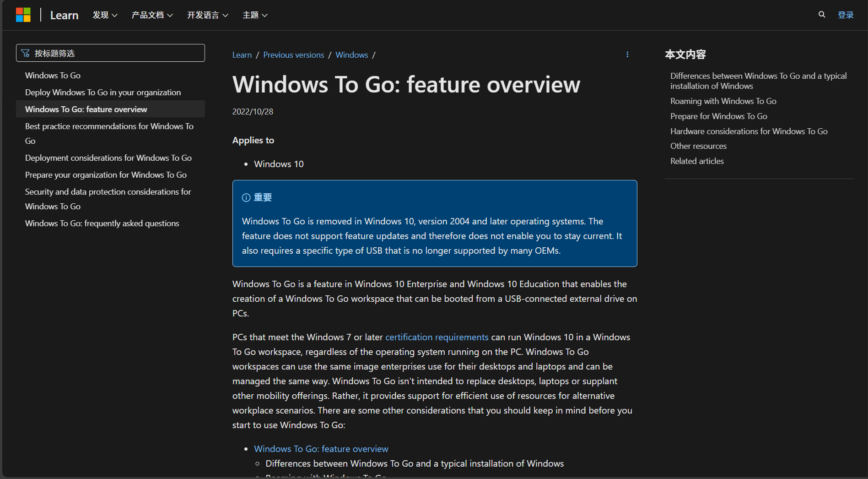Select Roaming with Windows To Go in 本文内容
This screenshot has height=479, width=868.
click(x=723, y=101)
